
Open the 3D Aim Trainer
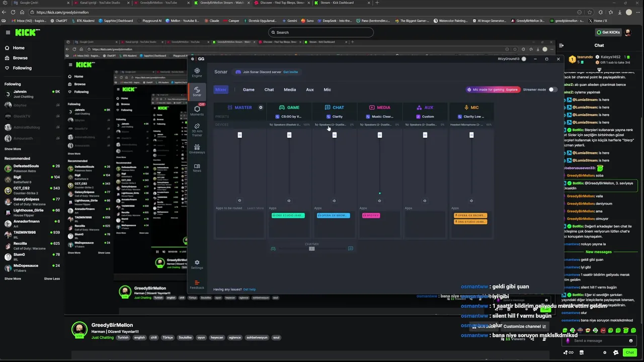pyautogui.click(x=197, y=130)
